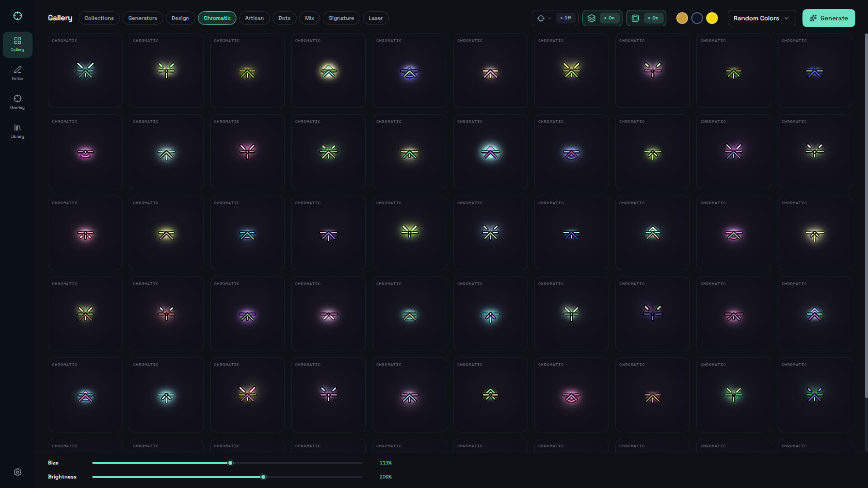This screenshot has width=868, height=488.
Task: Switch to the Collections tab
Action: pos(99,18)
